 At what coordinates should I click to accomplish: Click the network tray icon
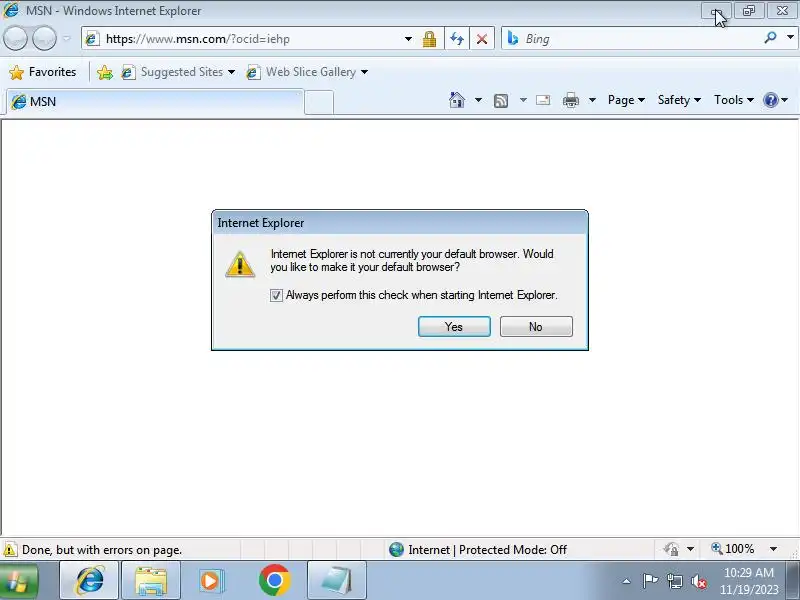coord(675,581)
